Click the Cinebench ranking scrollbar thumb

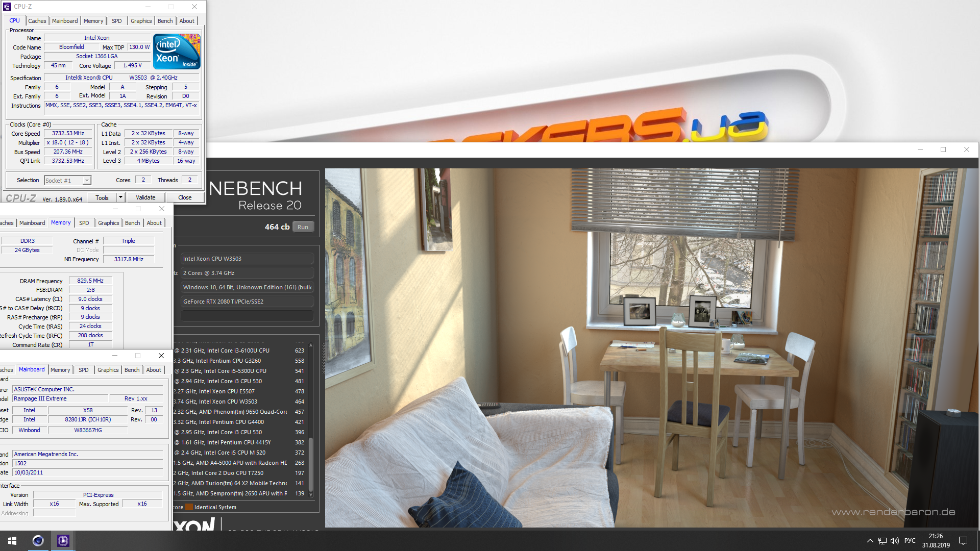point(311,465)
